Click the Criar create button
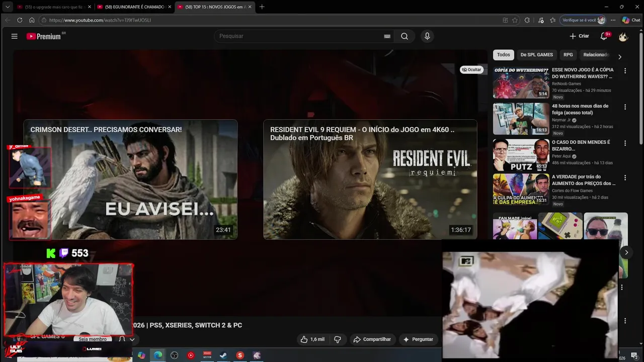This screenshot has width=644, height=362. click(579, 36)
